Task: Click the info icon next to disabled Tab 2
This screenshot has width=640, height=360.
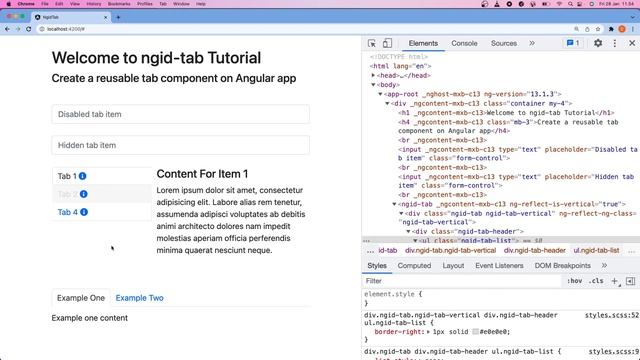Action: [84, 194]
